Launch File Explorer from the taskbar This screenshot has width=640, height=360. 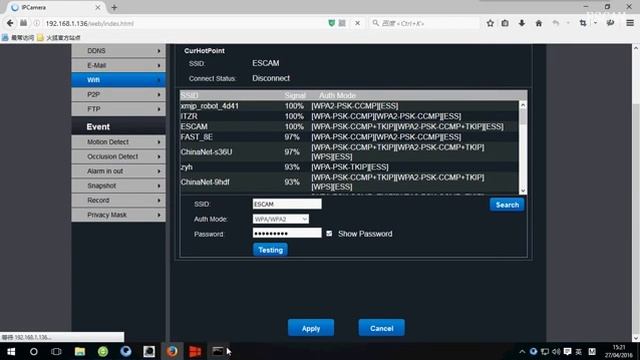point(80,351)
